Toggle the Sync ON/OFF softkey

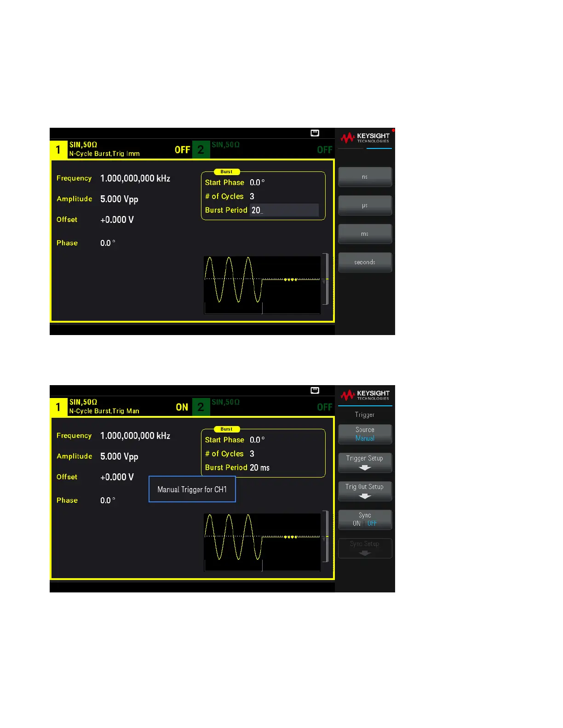point(365,520)
